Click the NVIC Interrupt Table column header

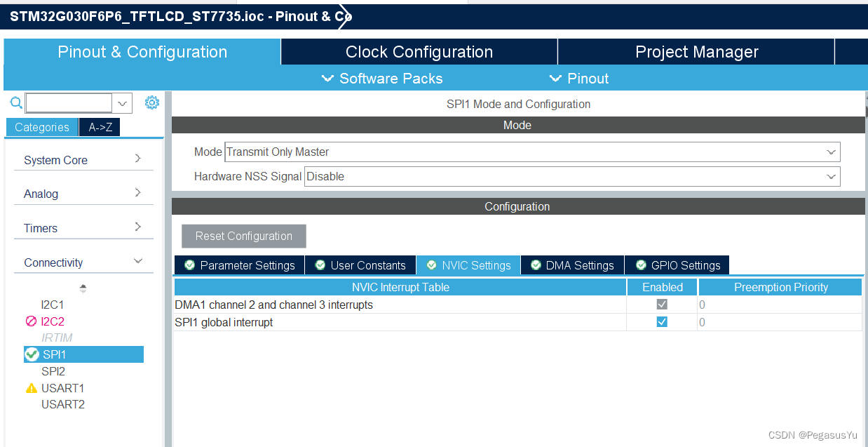pos(400,287)
